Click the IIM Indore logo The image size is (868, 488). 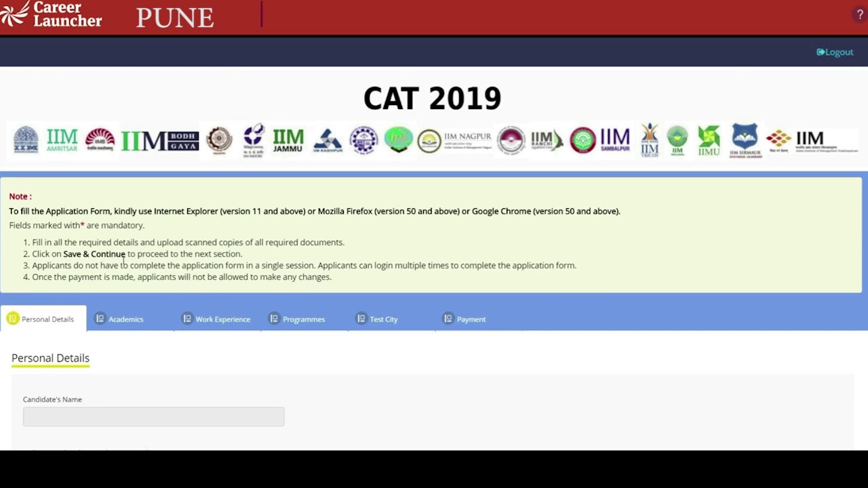[254, 140]
